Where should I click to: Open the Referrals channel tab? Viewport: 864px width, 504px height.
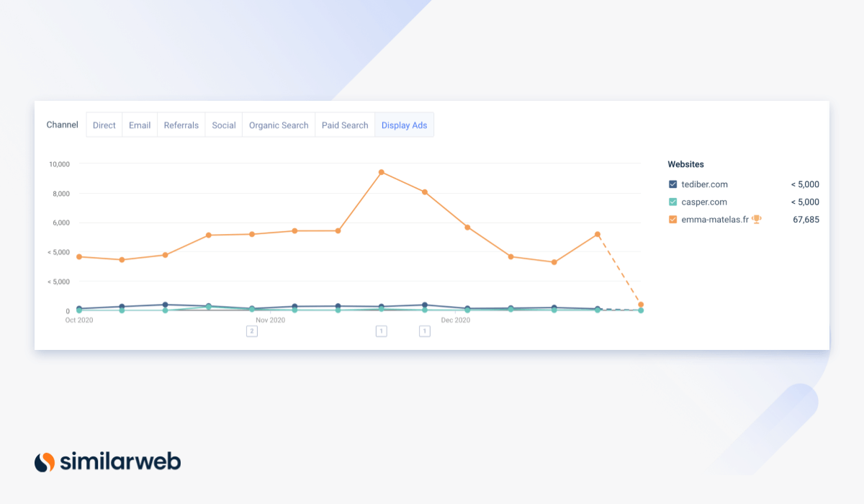[x=181, y=125]
